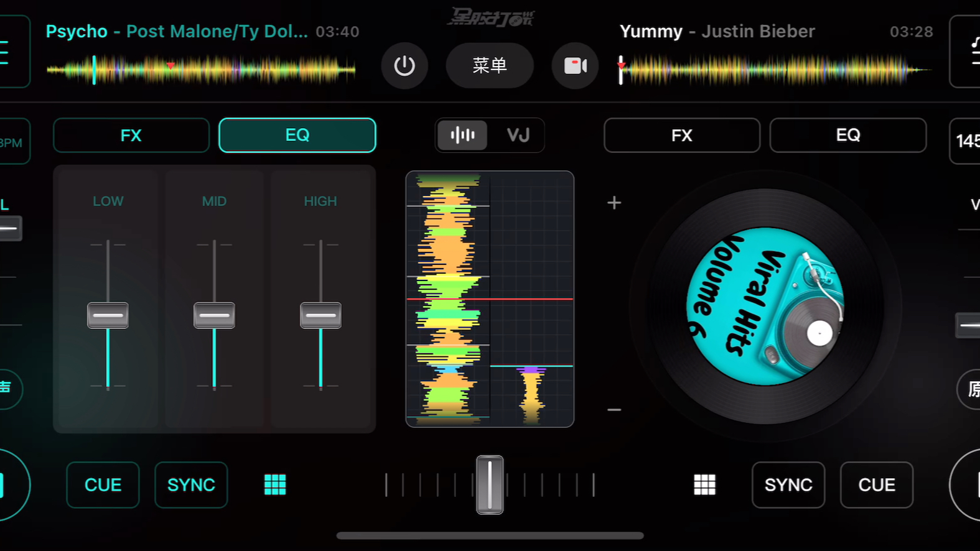The width and height of the screenshot is (980, 551).
Task: Click the right deck pitch fader handle
Action: coord(968,325)
